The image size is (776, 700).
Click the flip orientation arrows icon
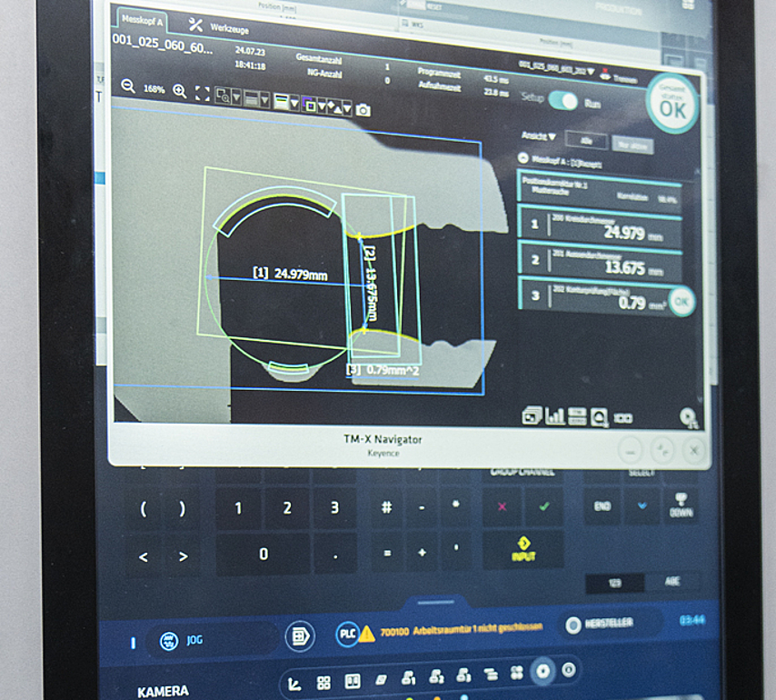click(x=334, y=107)
